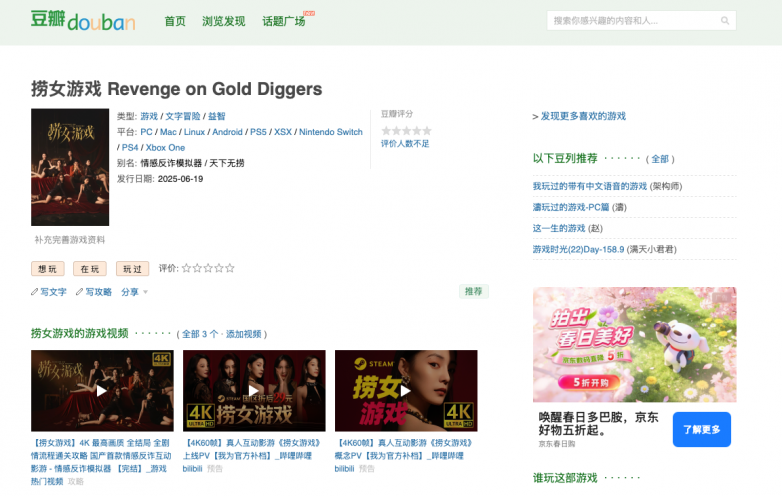
Task: Click the 写攻略 pencil link
Action: pos(94,292)
